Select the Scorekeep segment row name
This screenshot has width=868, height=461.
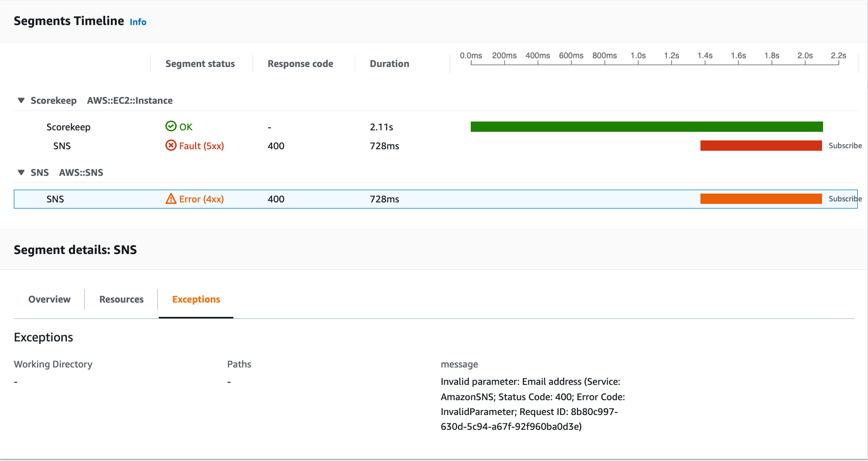(68, 127)
